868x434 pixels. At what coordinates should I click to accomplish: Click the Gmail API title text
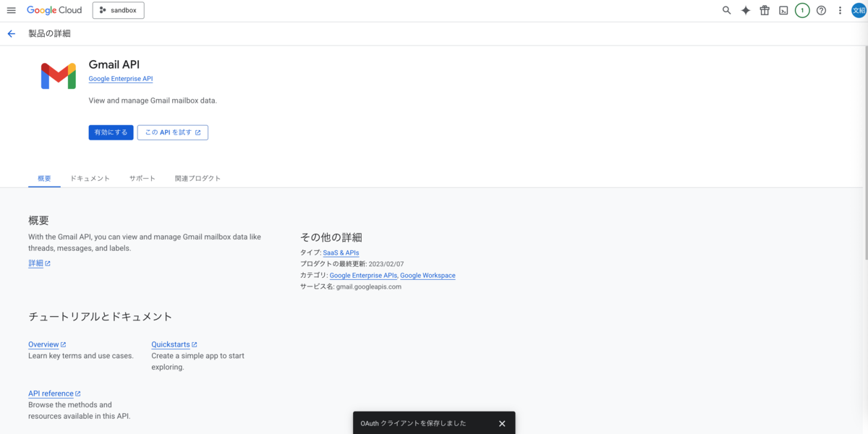pos(114,64)
